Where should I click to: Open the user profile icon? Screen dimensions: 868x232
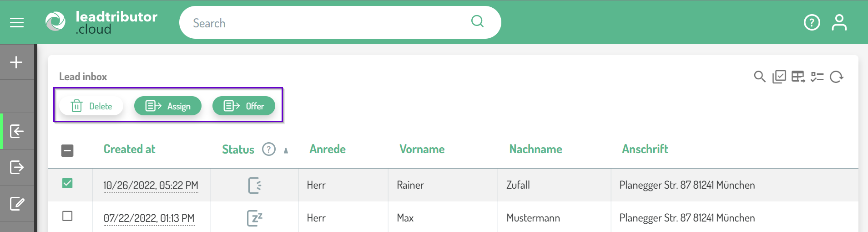(839, 22)
